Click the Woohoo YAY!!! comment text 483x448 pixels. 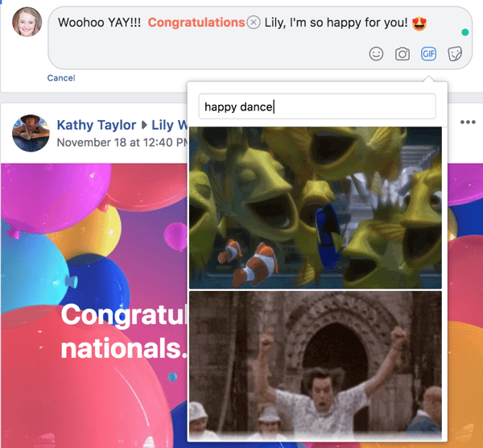coord(99,23)
